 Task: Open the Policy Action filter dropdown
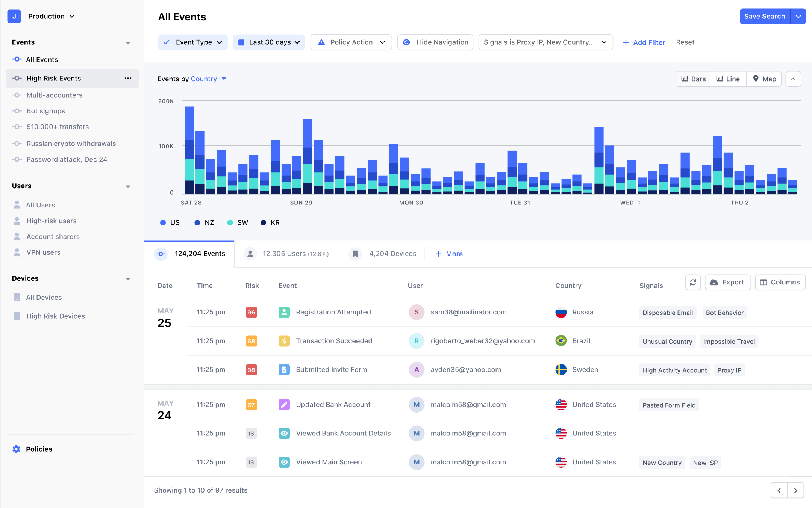click(351, 42)
